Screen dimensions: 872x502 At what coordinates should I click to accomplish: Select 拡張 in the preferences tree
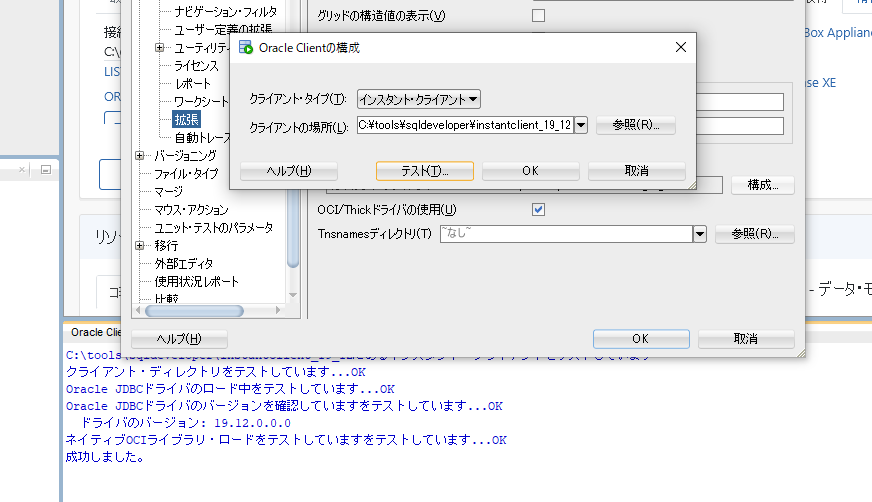(186, 119)
